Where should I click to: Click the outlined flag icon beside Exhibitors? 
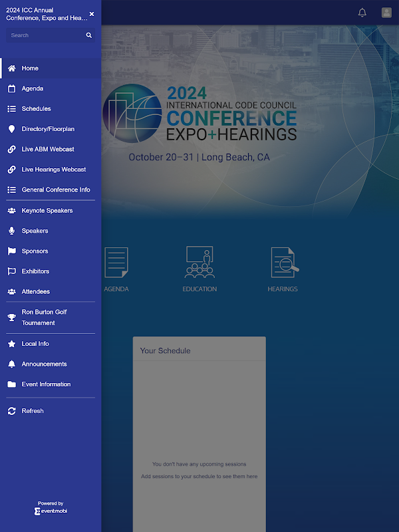click(x=11, y=271)
